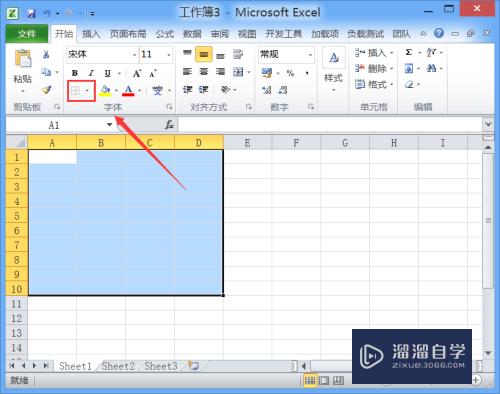This screenshot has width=500, height=394.
Task: Switch to the 数据 tab
Action: click(x=192, y=34)
